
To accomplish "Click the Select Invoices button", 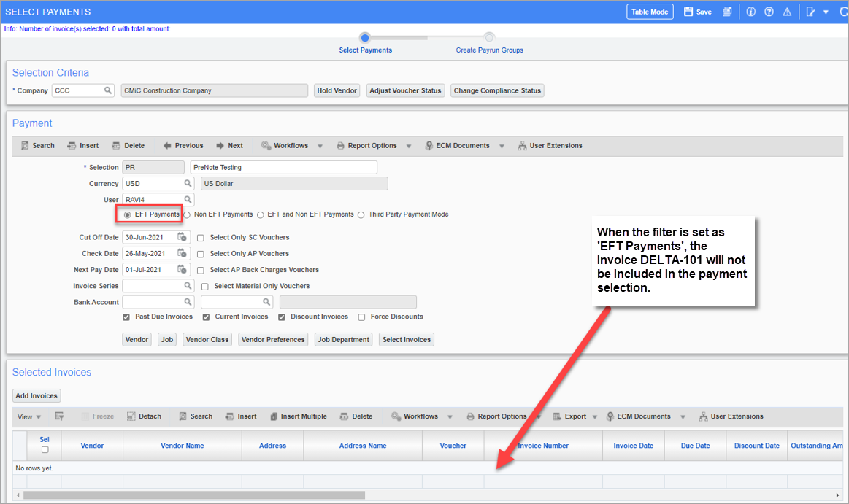I will coord(407,340).
